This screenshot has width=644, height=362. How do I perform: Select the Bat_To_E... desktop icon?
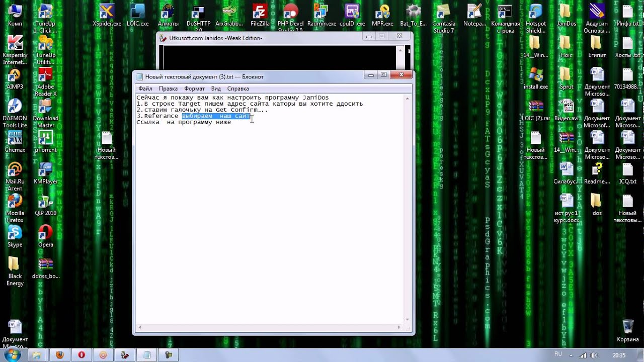point(413,15)
